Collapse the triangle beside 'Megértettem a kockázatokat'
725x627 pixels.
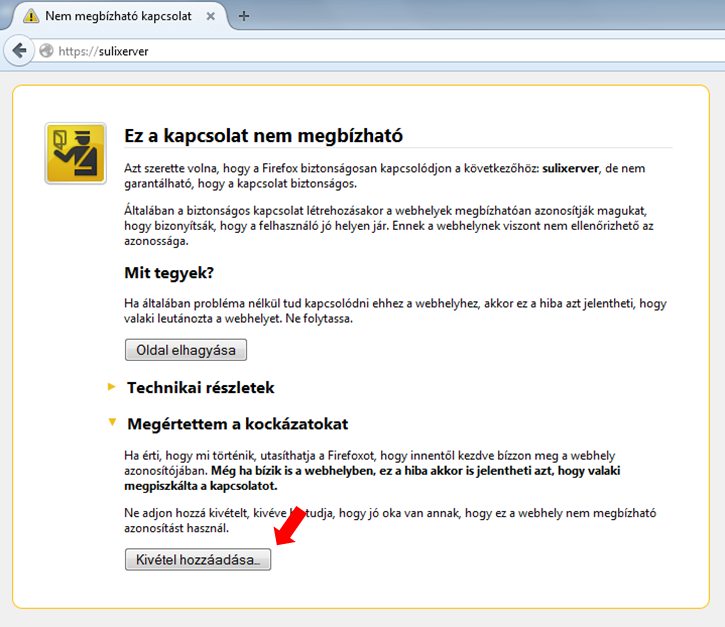pyautogui.click(x=111, y=424)
